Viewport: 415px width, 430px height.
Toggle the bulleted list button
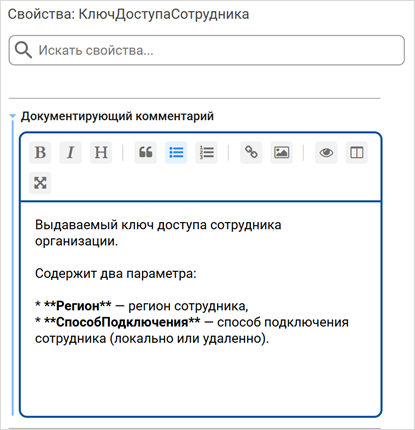click(176, 152)
